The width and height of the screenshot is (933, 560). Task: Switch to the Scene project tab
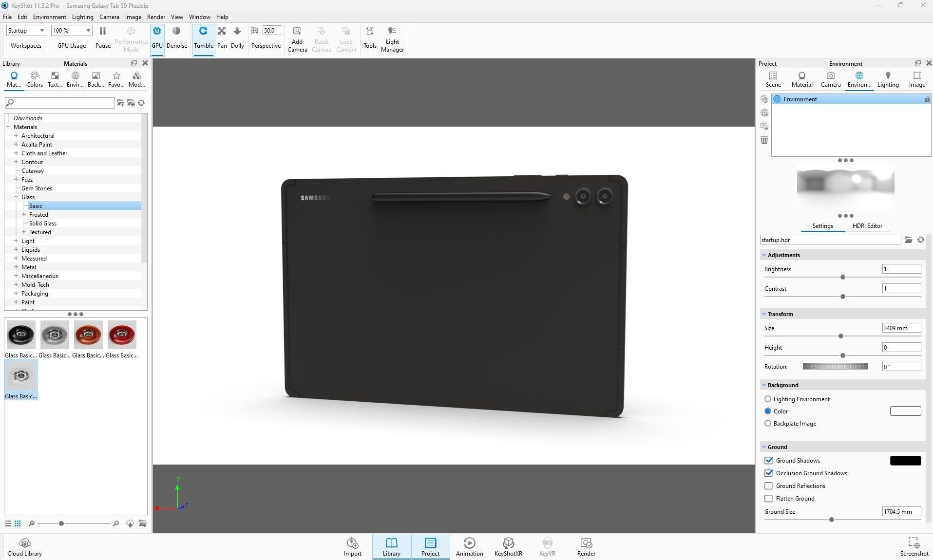(x=773, y=79)
